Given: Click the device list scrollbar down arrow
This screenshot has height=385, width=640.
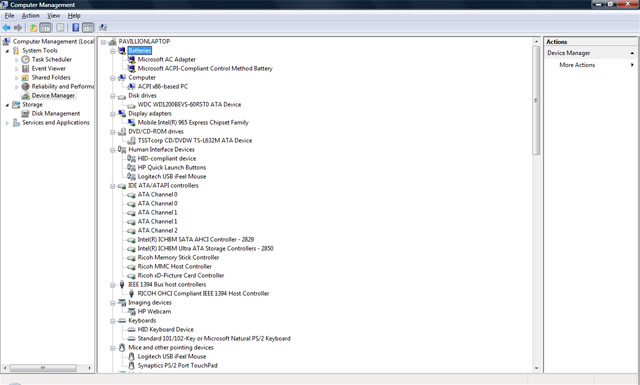Looking at the screenshot, I should click(x=536, y=368).
